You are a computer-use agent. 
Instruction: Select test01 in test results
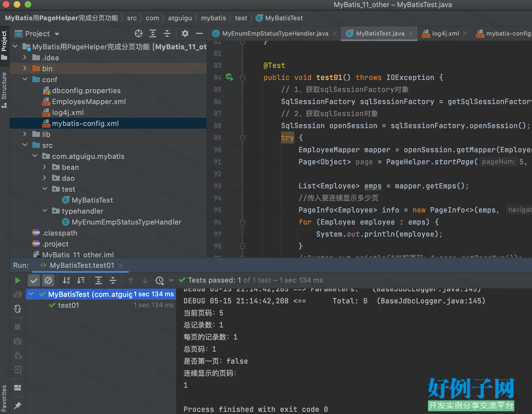tap(68, 305)
